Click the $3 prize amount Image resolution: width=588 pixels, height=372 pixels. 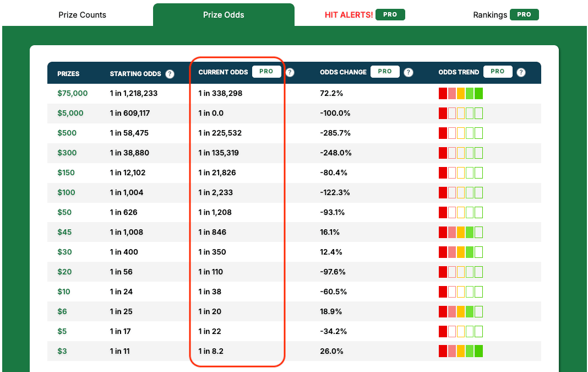click(x=62, y=351)
